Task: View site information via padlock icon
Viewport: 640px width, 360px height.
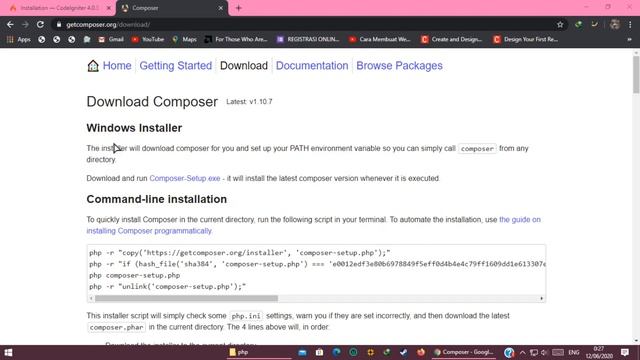Action: point(59,24)
